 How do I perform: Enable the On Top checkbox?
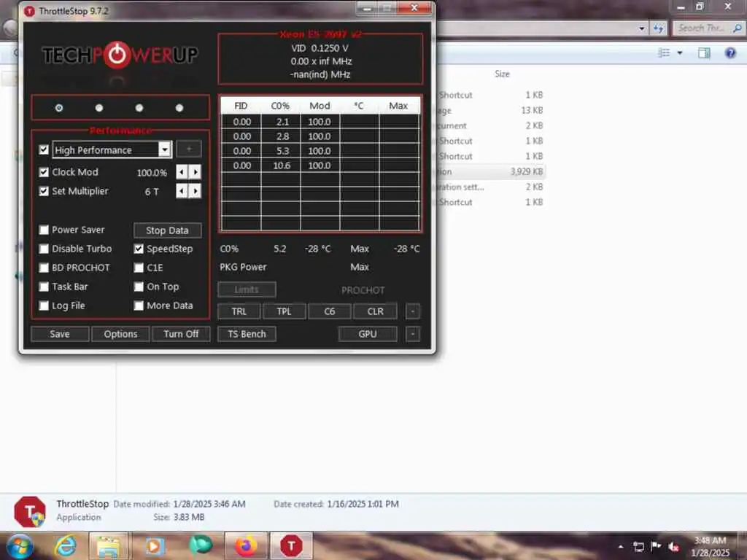(x=139, y=287)
